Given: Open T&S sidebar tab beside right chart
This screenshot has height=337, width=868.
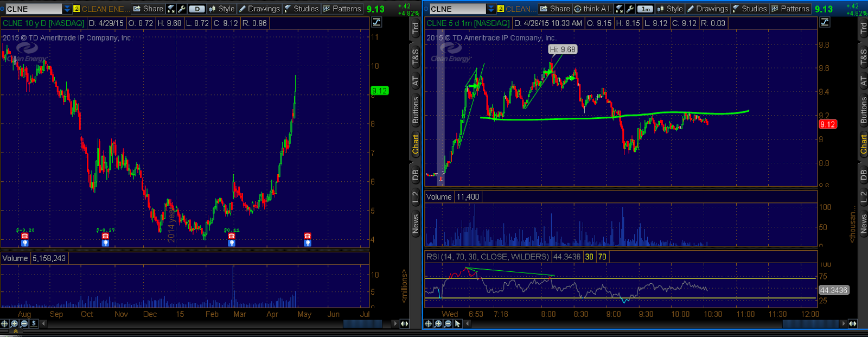Looking at the screenshot, I should click(x=864, y=57).
